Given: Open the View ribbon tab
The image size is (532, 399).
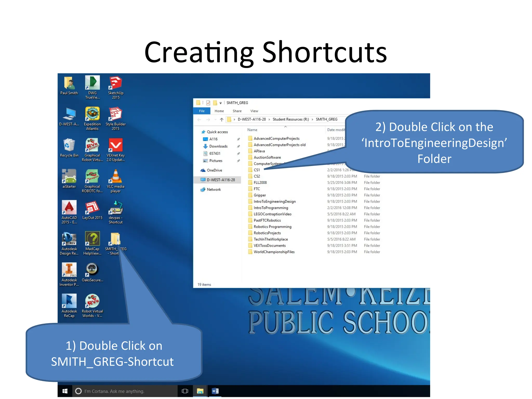Looking at the screenshot, I should (254, 111).
